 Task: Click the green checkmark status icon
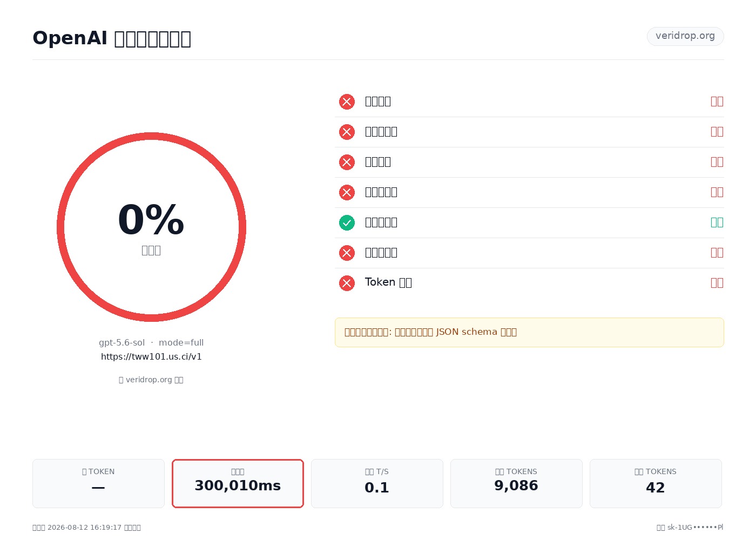[x=347, y=222]
